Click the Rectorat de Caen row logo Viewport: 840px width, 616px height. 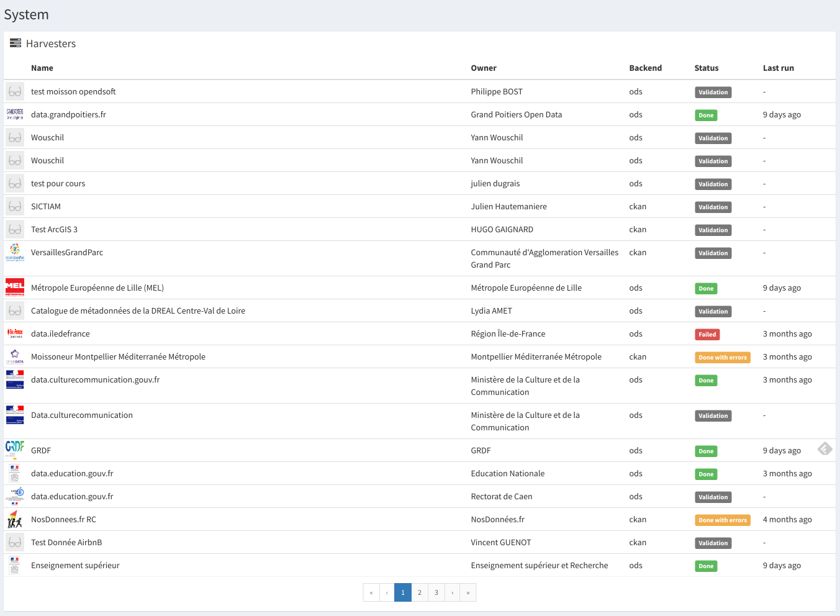(15, 496)
